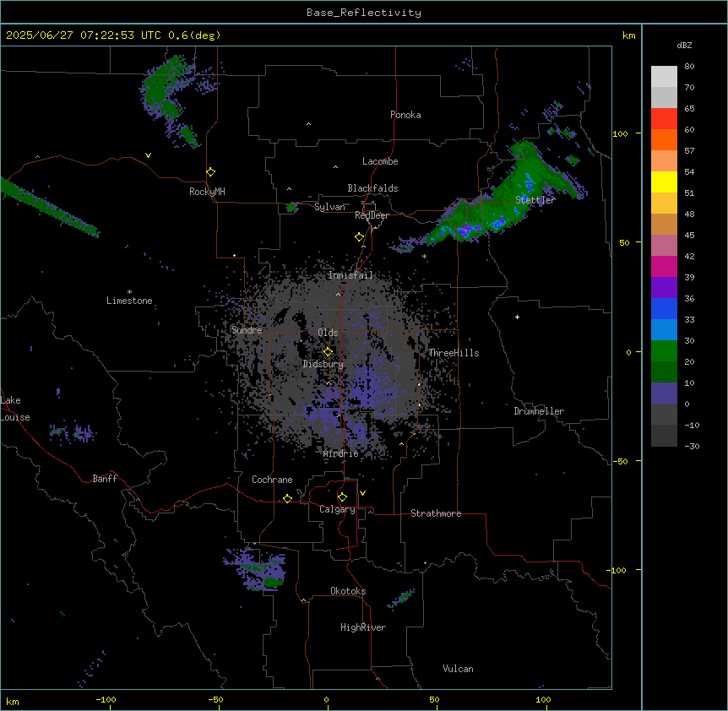Click the royal blue 33–36 dBZ legend swatch

(664, 308)
